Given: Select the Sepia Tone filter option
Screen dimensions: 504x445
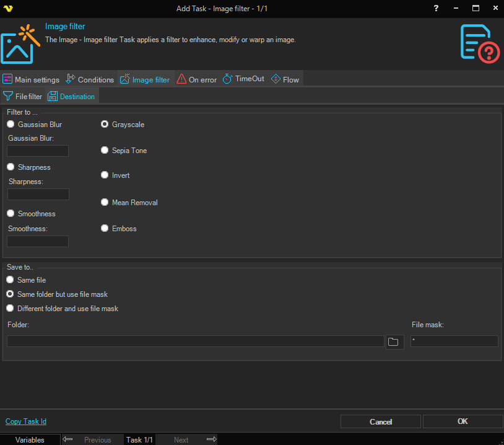Looking at the screenshot, I should click(105, 151).
